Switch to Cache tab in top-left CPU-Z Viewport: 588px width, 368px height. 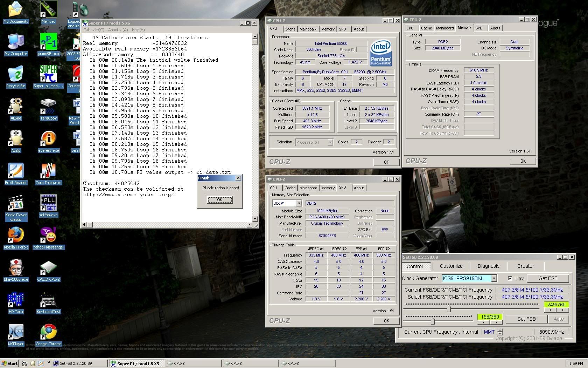coord(290,29)
